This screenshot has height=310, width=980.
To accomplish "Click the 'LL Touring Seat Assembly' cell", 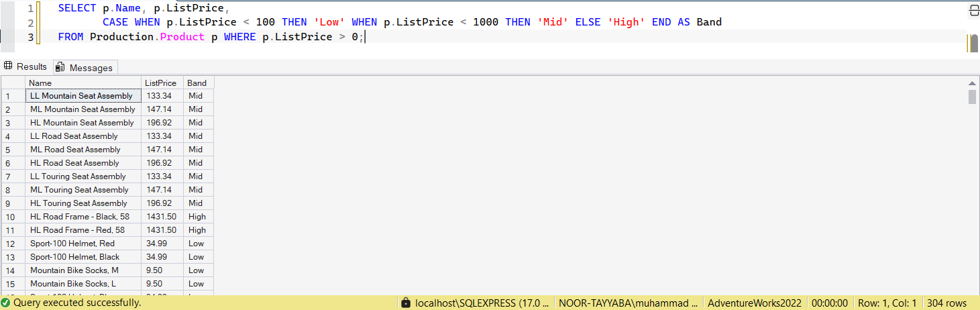I will coord(83,176).
